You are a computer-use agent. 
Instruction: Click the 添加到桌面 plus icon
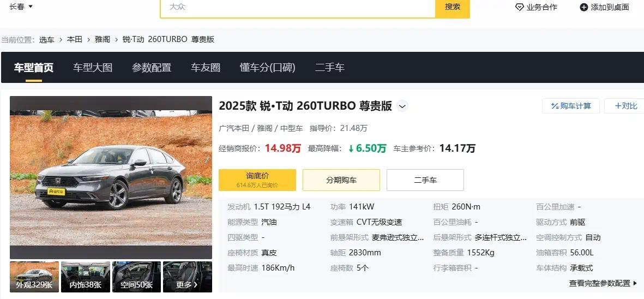[583, 8]
